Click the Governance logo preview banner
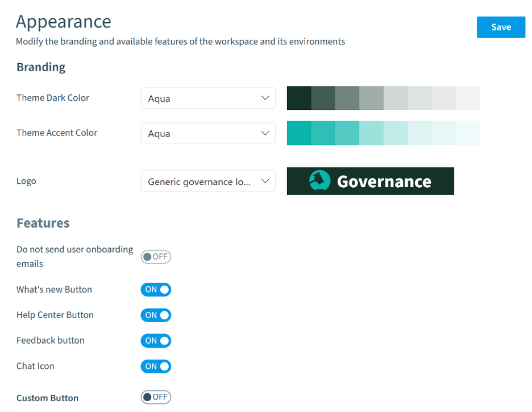 (x=370, y=181)
